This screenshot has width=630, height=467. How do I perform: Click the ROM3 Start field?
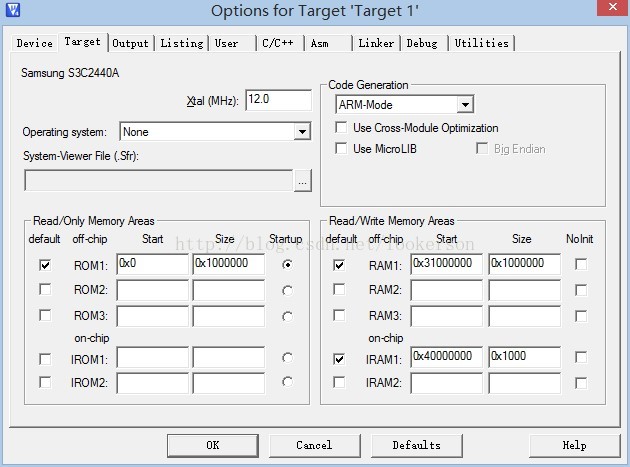tap(152, 316)
